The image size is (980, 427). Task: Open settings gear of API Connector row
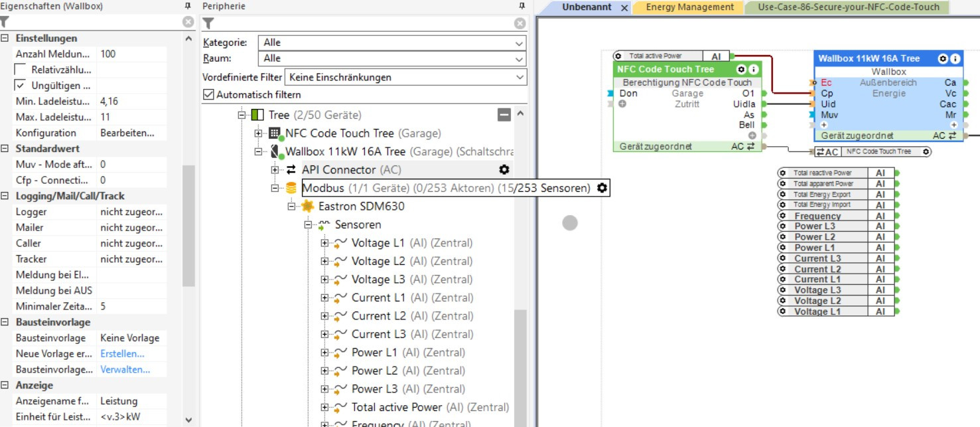click(504, 170)
